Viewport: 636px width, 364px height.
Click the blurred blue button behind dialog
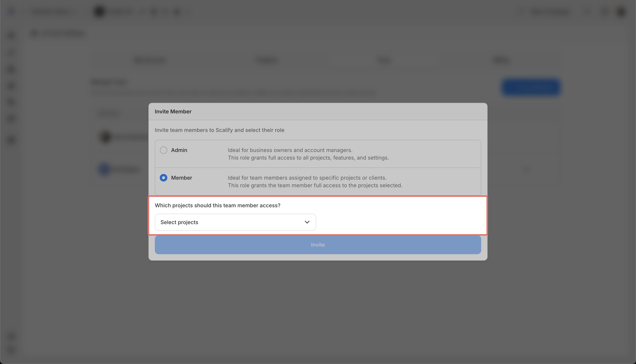point(531,87)
